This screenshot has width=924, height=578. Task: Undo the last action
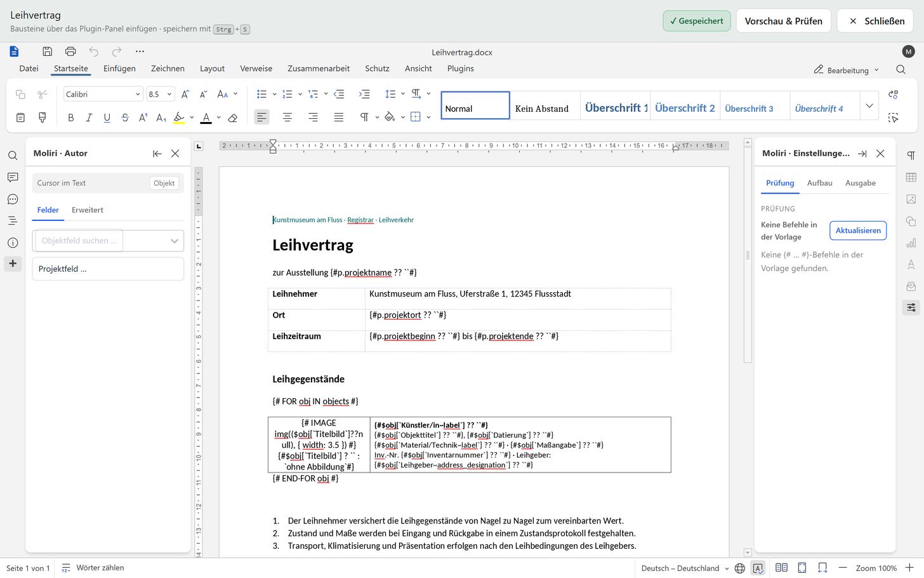94,51
